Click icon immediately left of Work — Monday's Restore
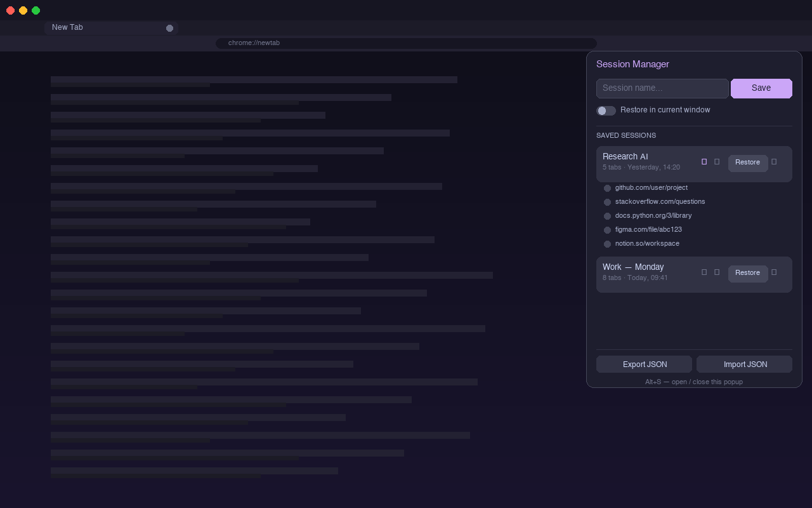This screenshot has width=812, height=508. point(717,272)
